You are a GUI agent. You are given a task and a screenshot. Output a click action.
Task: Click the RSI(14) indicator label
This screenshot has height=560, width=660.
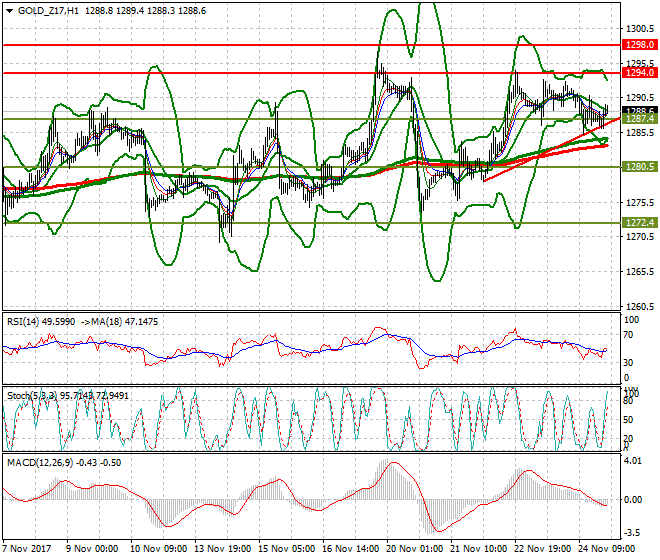pos(27,322)
